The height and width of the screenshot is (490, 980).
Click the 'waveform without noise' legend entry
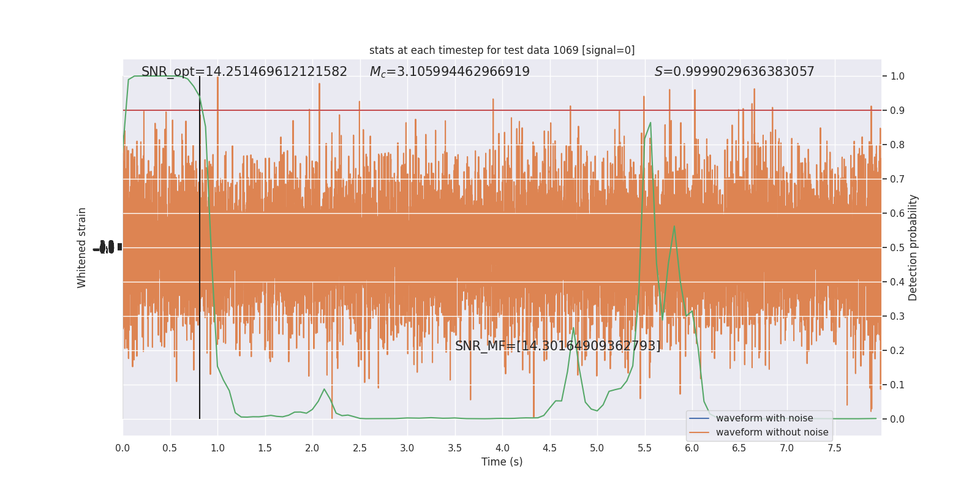click(x=772, y=432)
